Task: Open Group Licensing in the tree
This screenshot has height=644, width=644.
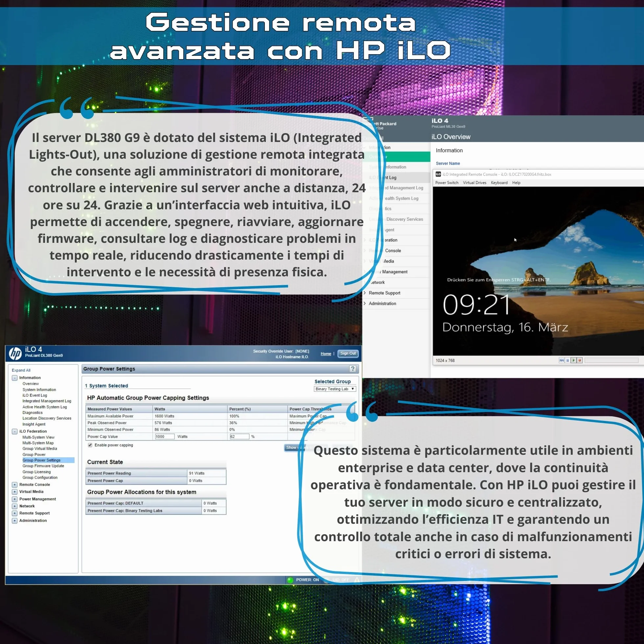Action: pyautogui.click(x=37, y=472)
